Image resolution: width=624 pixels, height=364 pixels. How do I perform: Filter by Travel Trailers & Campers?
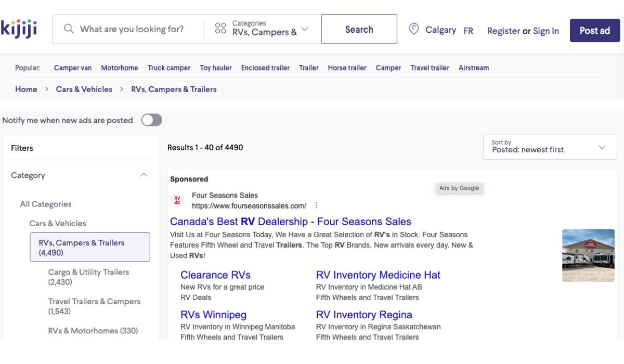tap(94, 306)
